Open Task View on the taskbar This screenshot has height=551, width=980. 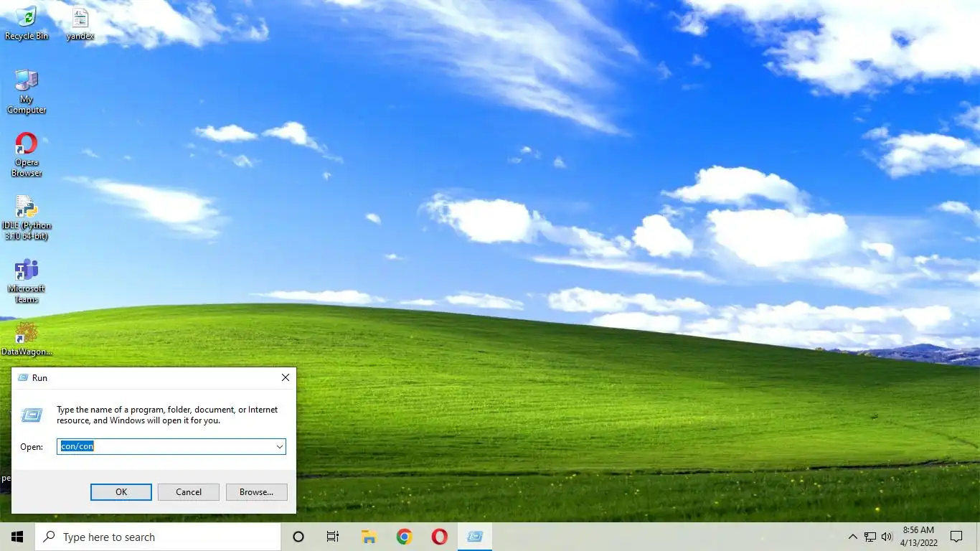tap(333, 537)
